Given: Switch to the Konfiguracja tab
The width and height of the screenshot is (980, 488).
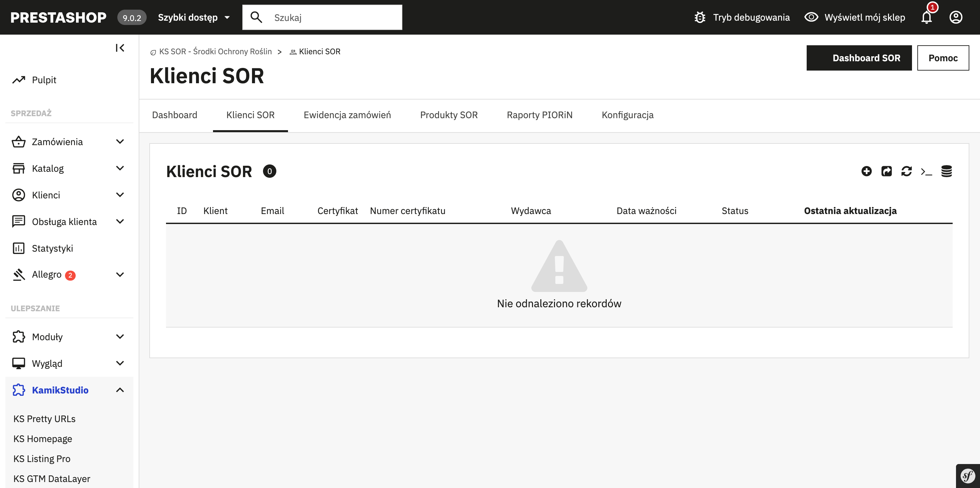Looking at the screenshot, I should (x=627, y=115).
